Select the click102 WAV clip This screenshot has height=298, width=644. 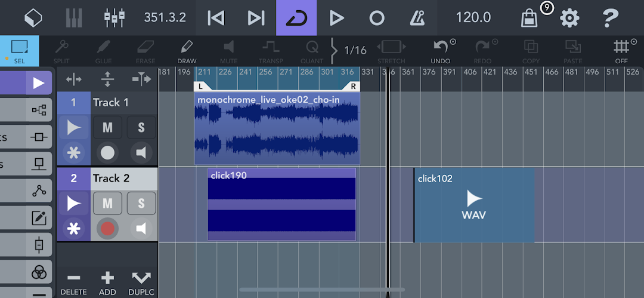point(474,205)
